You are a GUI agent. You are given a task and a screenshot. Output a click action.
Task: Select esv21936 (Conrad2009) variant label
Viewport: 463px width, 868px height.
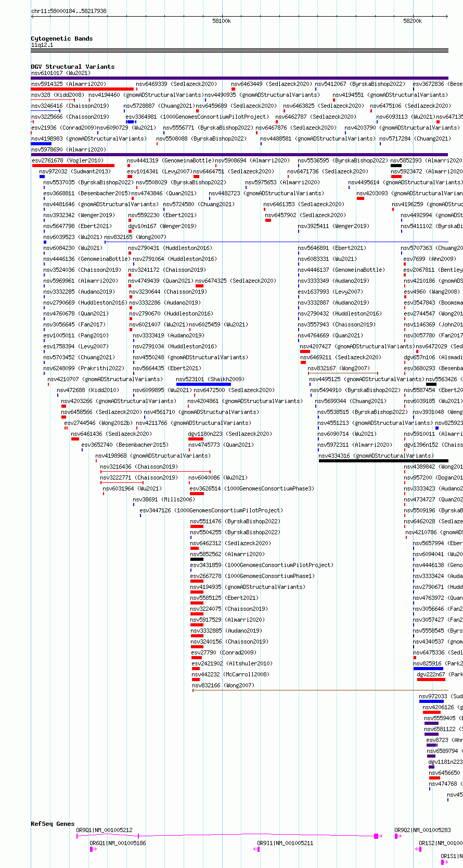click(63, 128)
